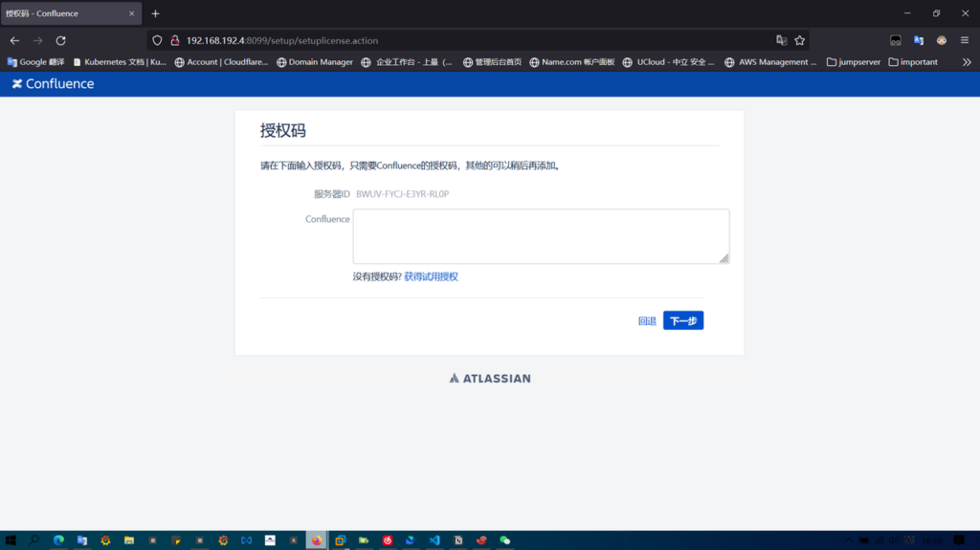This screenshot has height=550, width=980.
Task: Click the browser back arrow
Action: (14, 40)
